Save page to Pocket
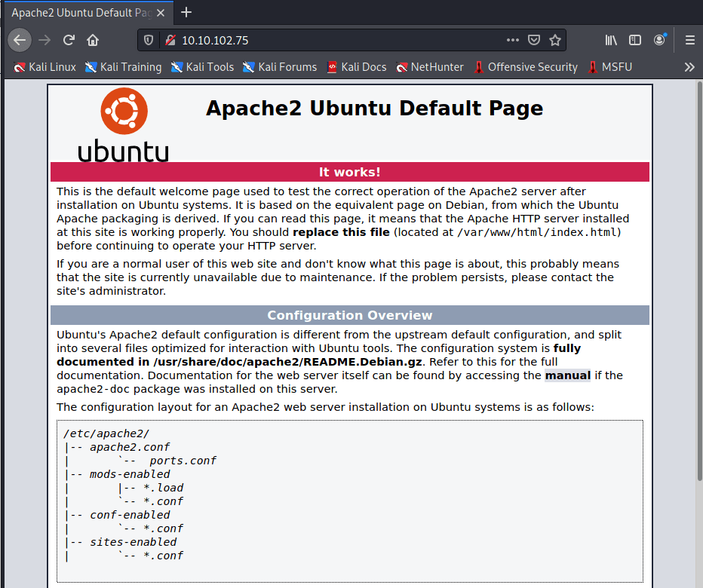This screenshot has width=703, height=588. 534,40
